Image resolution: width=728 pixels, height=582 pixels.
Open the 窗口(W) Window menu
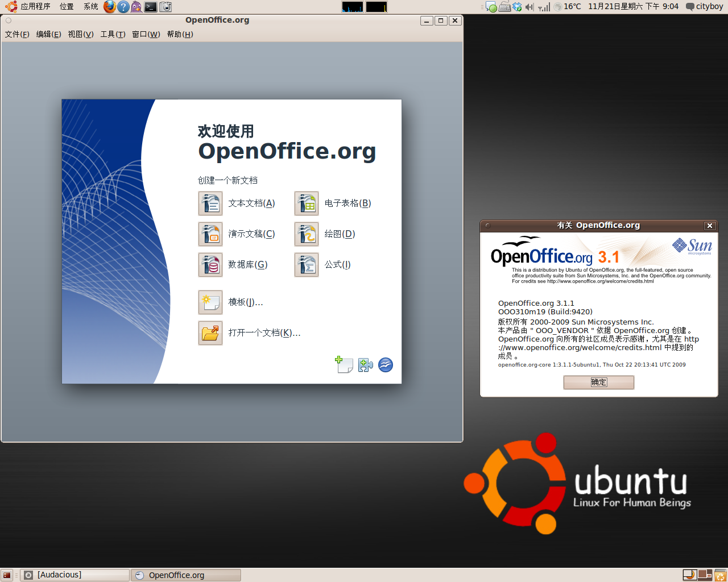point(146,34)
